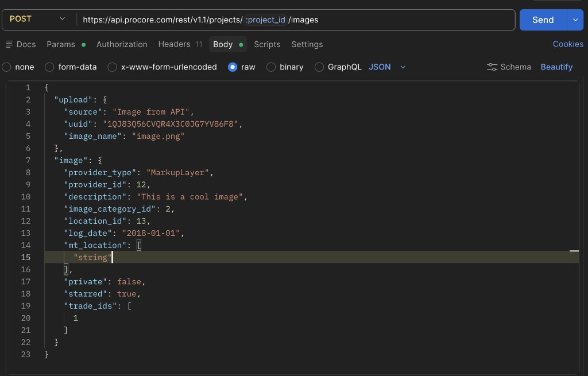Image resolution: width=588 pixels, height=376 pixels.
Task: Click the "Image from API" value
Action: (151, 112)
